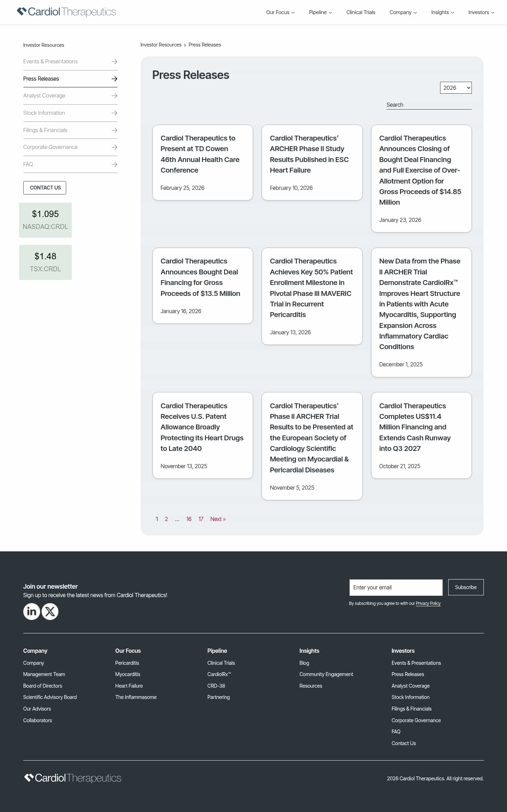Click Investor Resources breadcrumb link

coord(161,45)
